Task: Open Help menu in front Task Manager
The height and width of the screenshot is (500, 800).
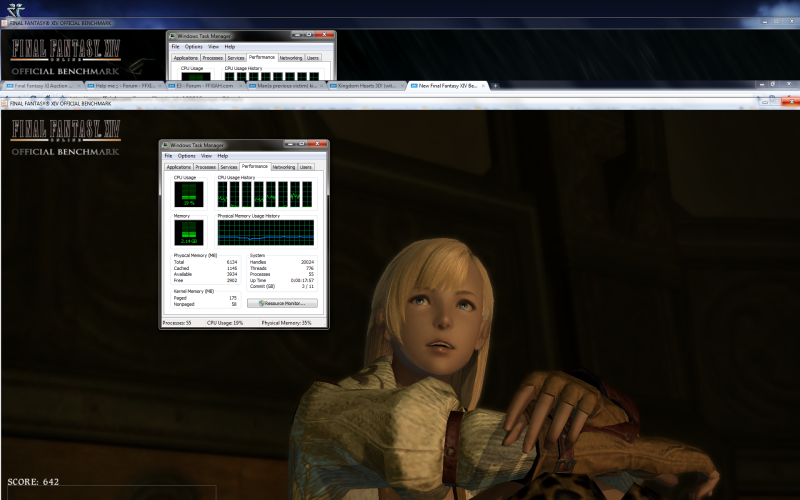Action: tap(222, 156)
